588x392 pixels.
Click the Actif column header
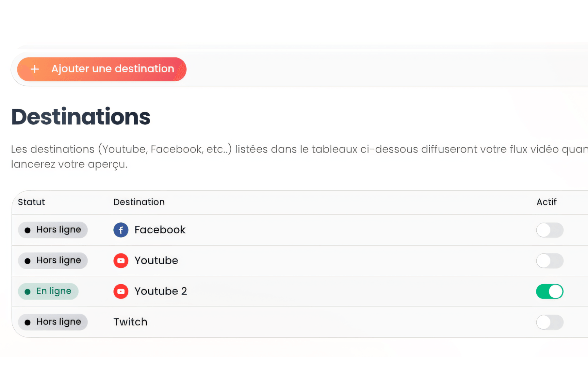tap(547, 202)
